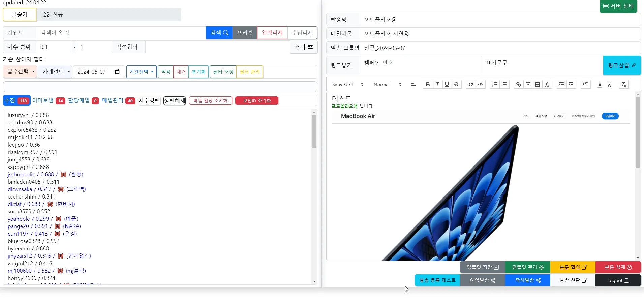
Task: Open 발송 현황 status page
Action: pos(573,280)
